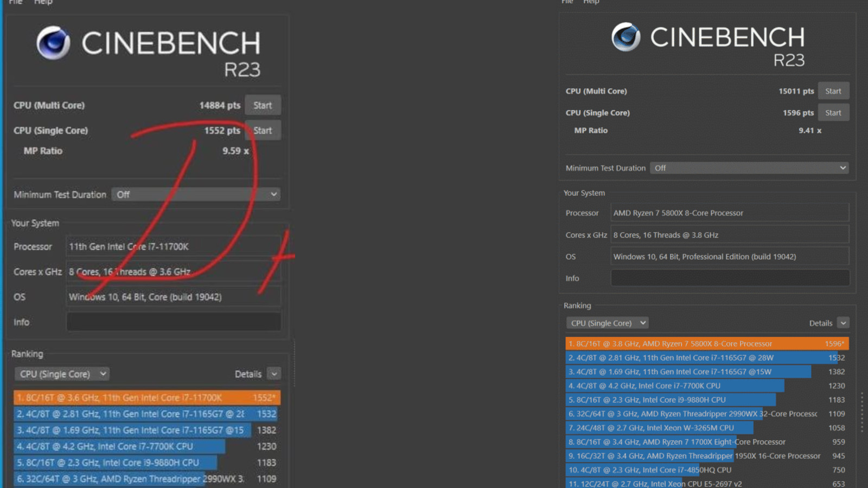868x488 pixels.
Task: Select the i7-1165G7 @15W row in right window
Action: pyautogui.click(x=707, y=372)
